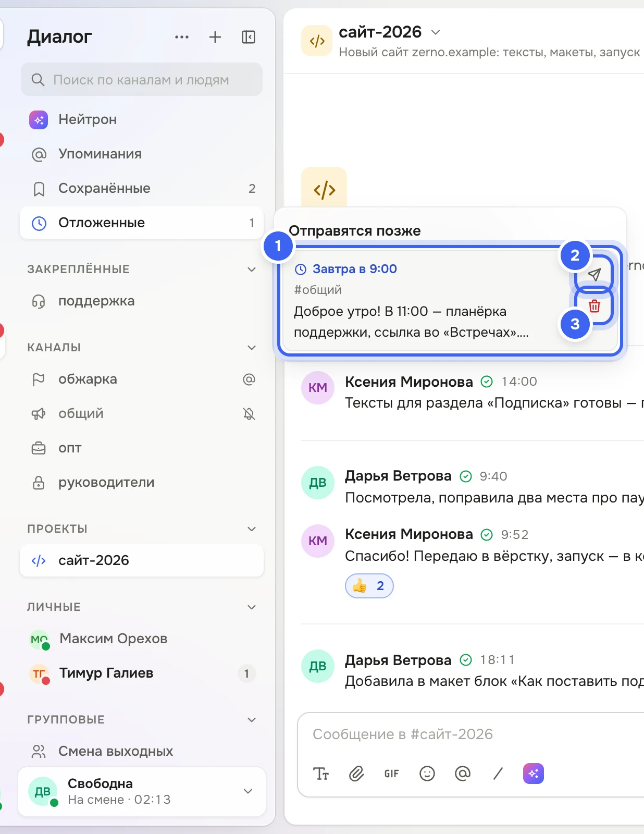Click the code icon in channel header
Screen dimensions: 644x834
click(x=317, y=41)
